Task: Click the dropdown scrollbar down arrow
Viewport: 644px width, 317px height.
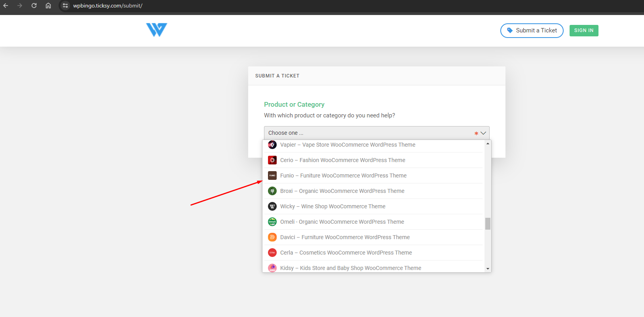Action: click(x=488, y=269)
